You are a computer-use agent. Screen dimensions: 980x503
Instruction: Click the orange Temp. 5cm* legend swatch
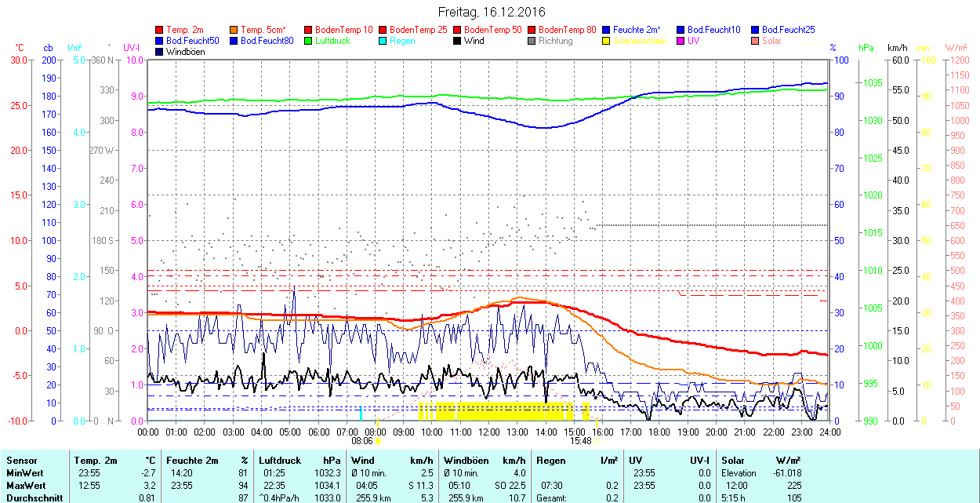tap(234, 30)
